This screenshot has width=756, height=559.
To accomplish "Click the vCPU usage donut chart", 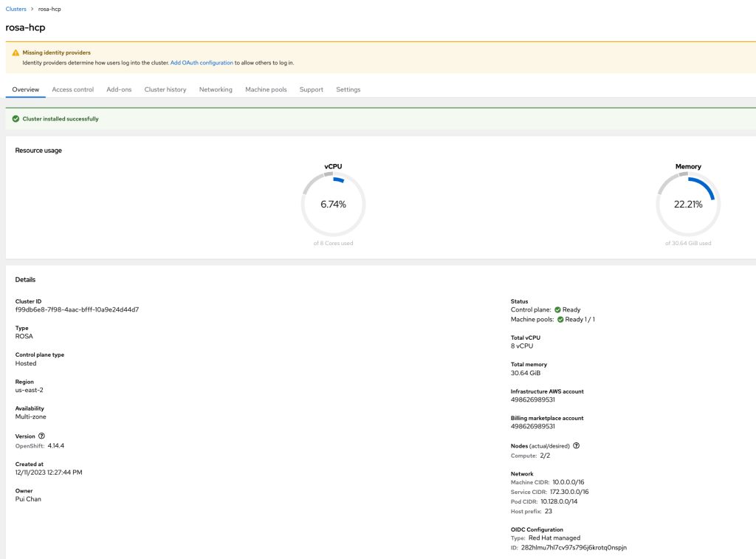I will (333, 205).
